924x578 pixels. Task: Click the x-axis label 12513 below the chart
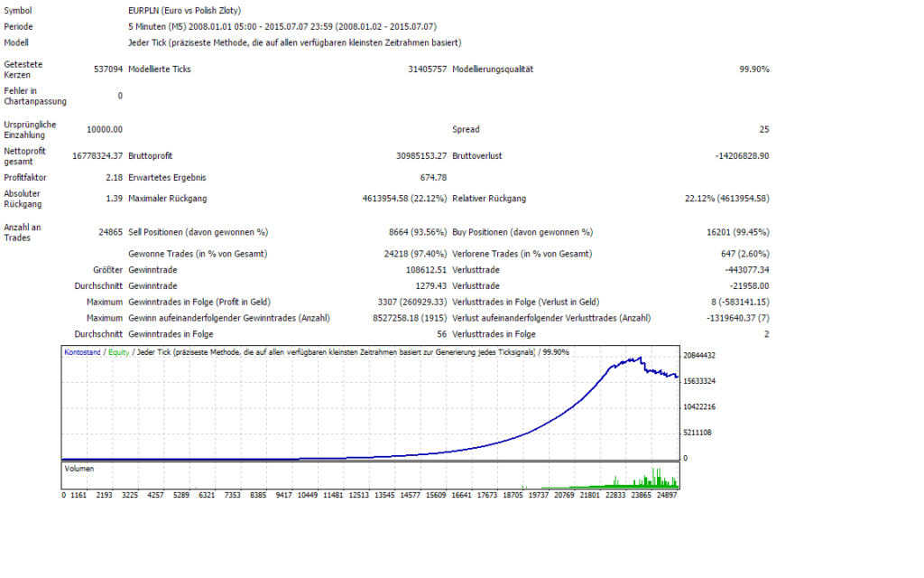tap(358, 495)
